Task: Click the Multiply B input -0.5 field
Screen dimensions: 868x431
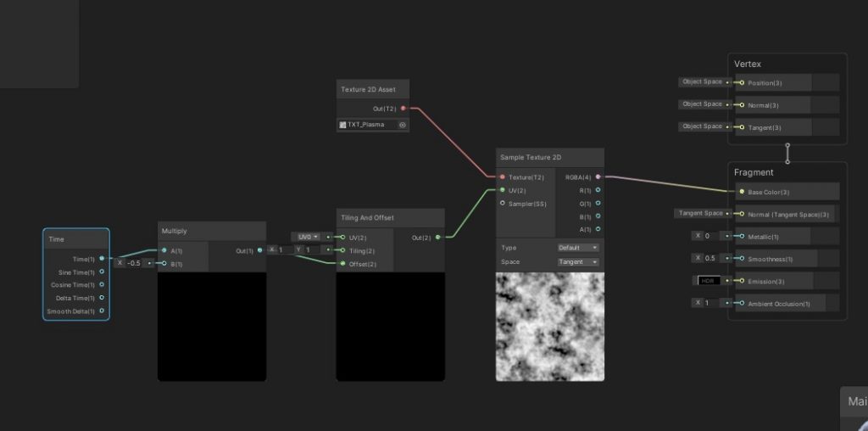Action: (134, 263)
